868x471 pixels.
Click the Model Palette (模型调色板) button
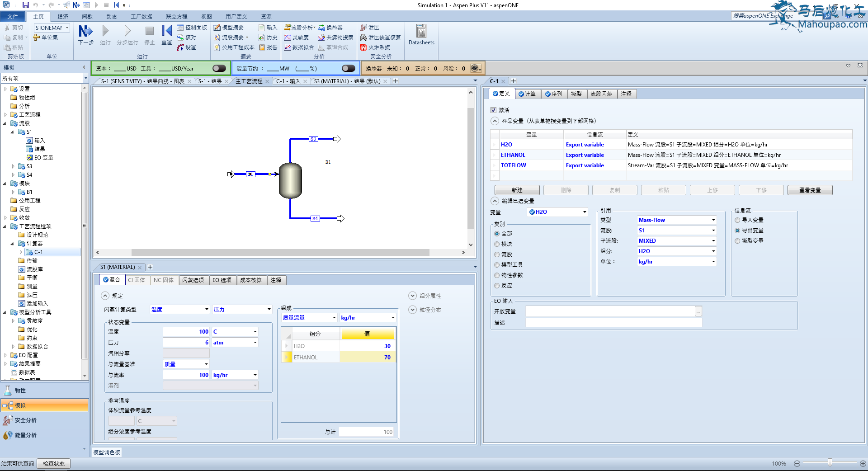(107, 452)
